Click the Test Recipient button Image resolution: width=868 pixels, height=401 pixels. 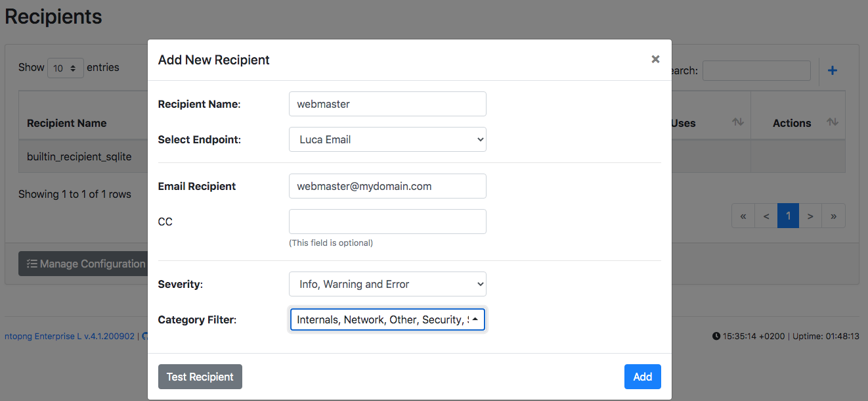point(200,377)
